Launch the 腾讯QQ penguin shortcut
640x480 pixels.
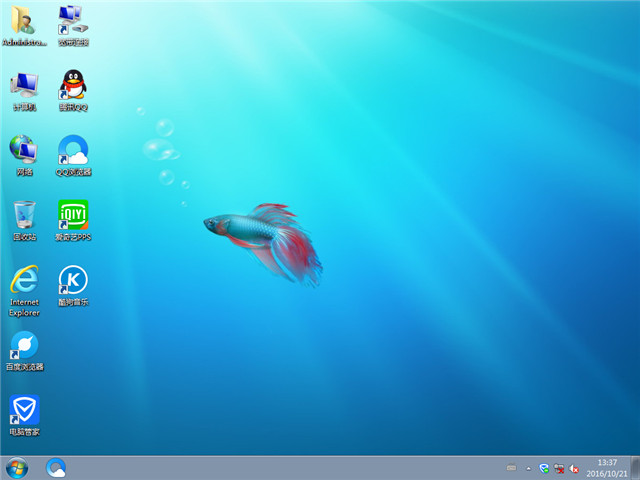pos(73,91)
